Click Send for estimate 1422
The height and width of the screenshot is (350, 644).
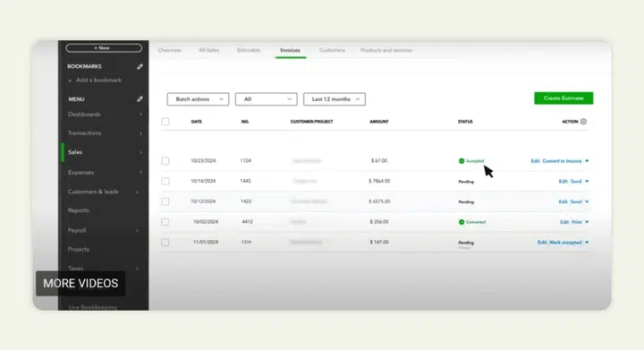[x=576, y=201]
